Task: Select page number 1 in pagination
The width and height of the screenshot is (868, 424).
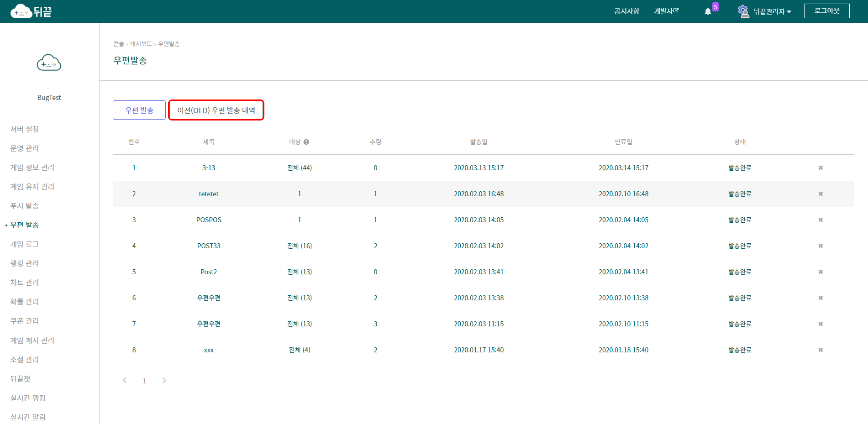Action: tap(144, 381)
